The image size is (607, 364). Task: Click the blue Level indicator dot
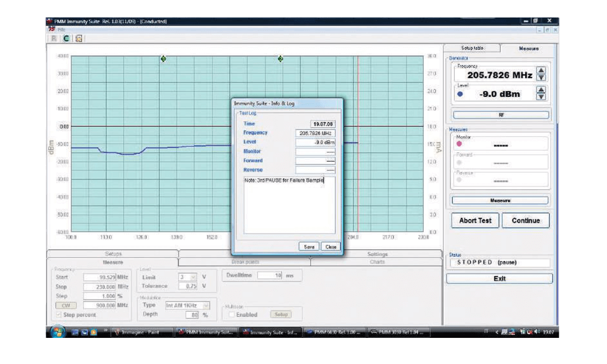click(460, 93)
